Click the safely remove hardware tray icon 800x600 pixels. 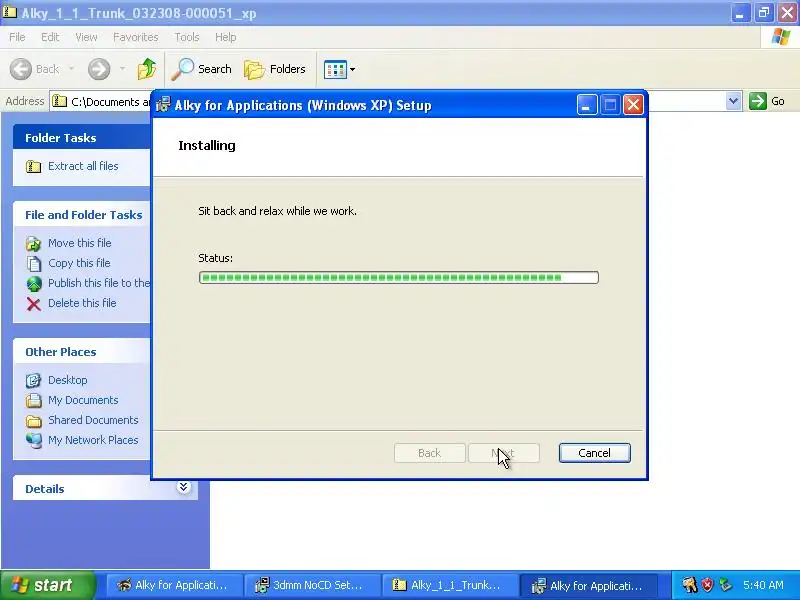(725, 585)
